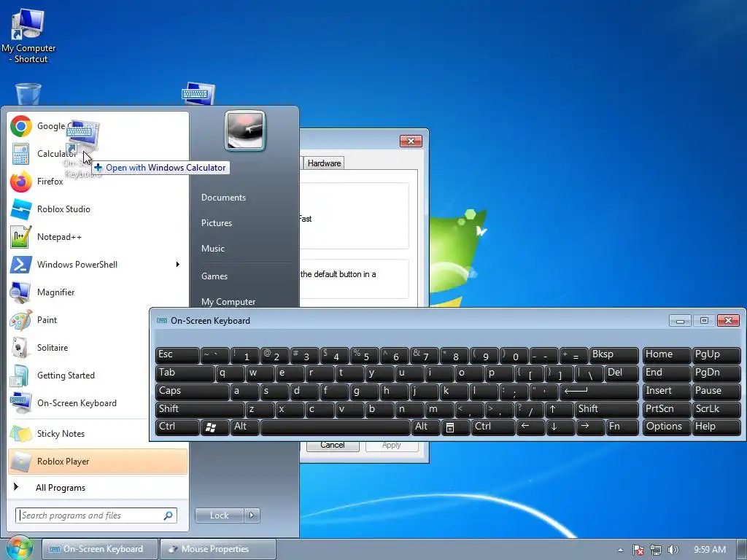Viewport: 747px width, 560px height.
Task: Launch Paint from the Start menu
Action: [98, 319]
